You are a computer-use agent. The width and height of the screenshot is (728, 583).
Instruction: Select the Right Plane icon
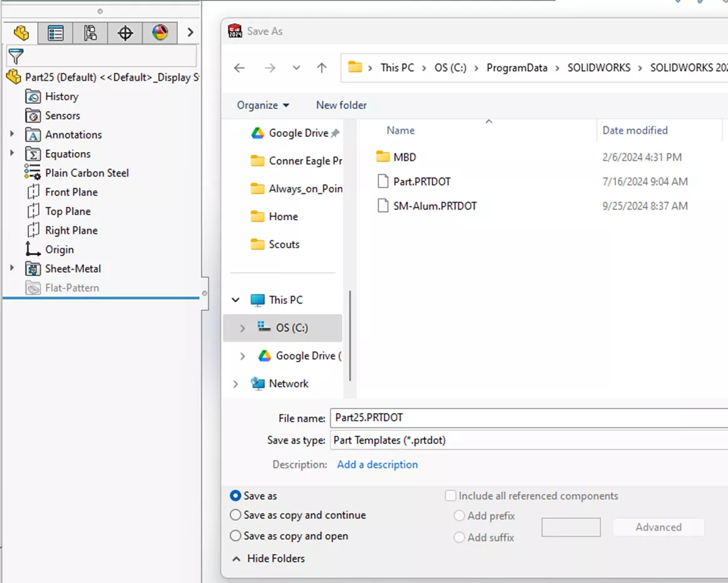click(33, 230)
